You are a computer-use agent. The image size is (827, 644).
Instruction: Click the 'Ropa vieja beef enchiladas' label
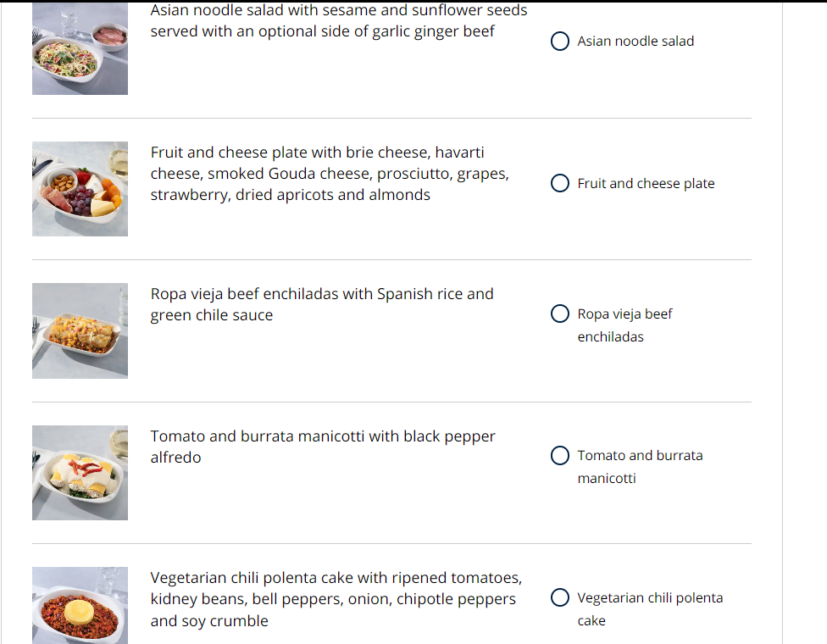(x=624, y=325)
